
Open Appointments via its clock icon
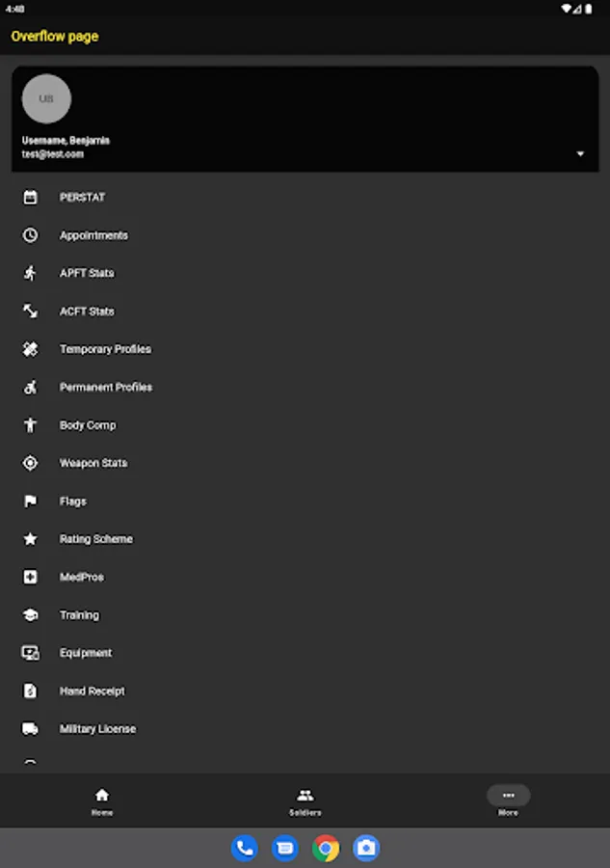pos(31,235)
